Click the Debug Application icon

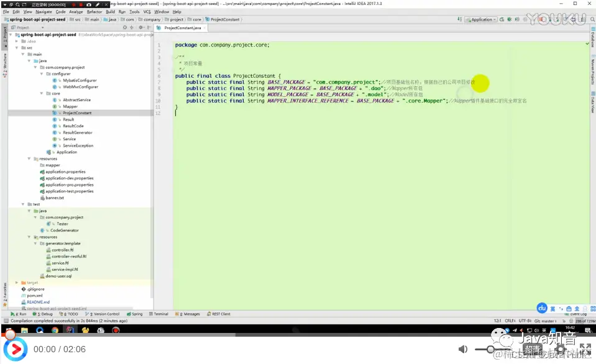tap(510, 19)
